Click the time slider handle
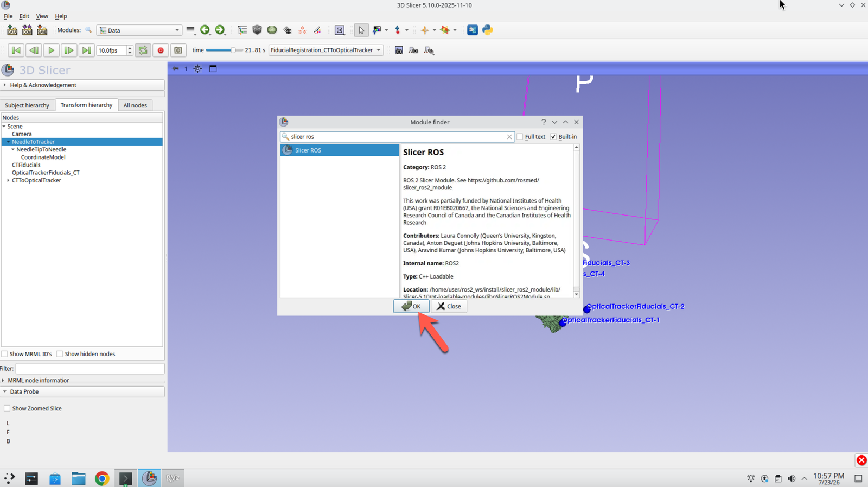 tap(233, 50)
